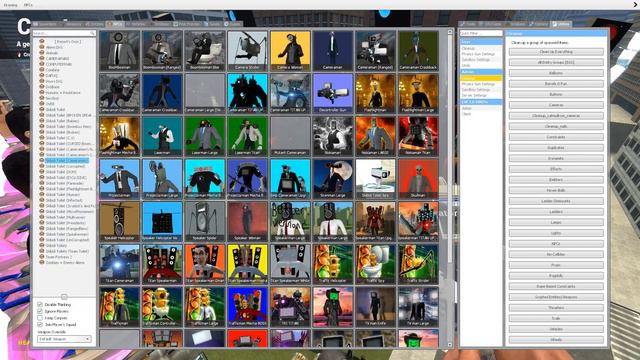Click the Balloons cleanup button
The height and width of the screenshot is (360, 640).
556,73
